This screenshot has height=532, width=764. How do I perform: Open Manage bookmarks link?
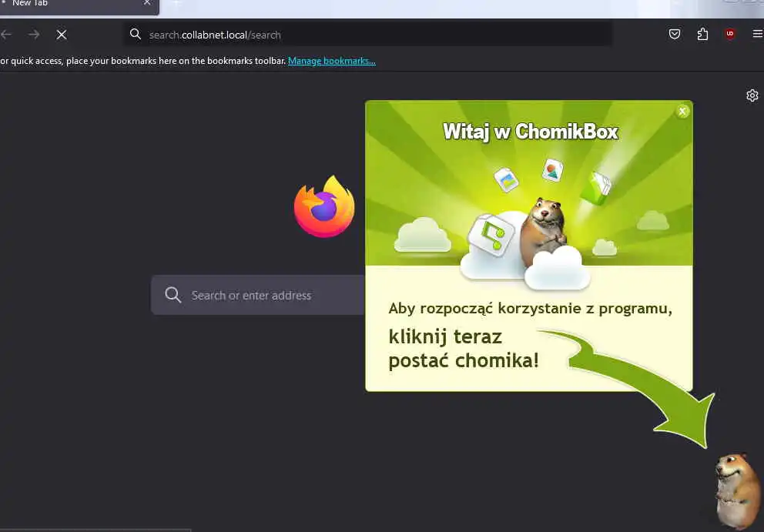pyautogui.click(x=332, y=61)
